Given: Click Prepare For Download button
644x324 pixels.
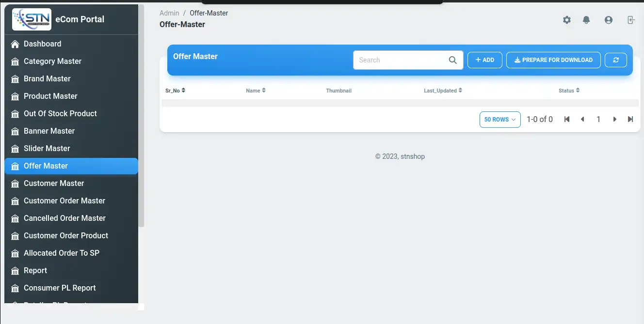Looking at the screenshot, I should [x=553, y=60].
